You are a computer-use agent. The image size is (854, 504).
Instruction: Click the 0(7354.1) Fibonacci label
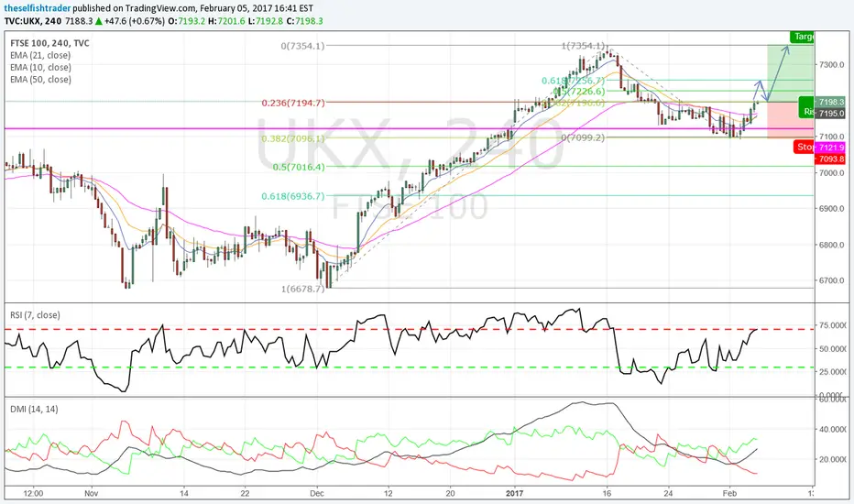(302, 46)
